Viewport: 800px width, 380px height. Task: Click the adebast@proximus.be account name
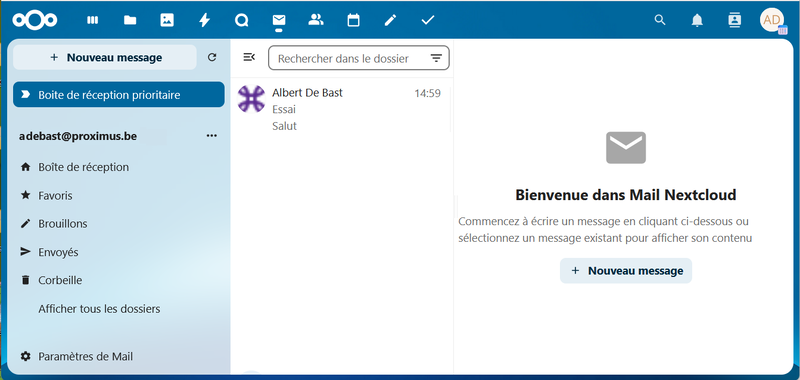pos(78,136)
